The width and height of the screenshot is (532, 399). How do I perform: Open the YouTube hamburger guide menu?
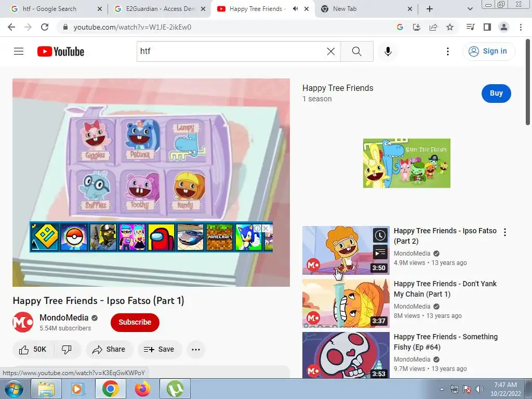[19, 51]
